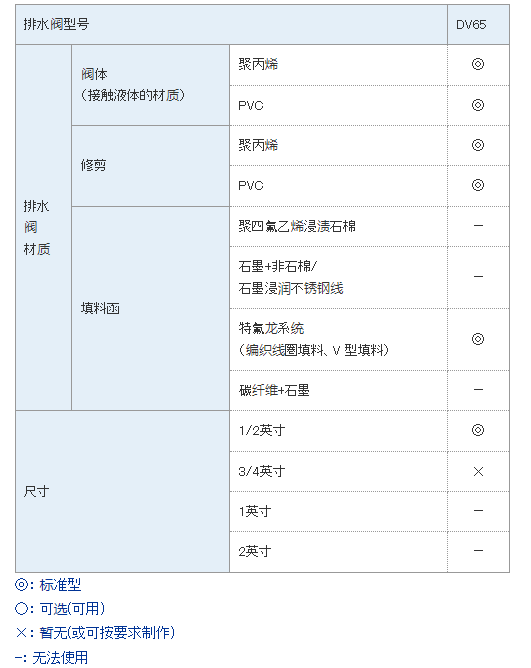Image resolution: width=531 pixels, height=668 pixels.
Task: Click the dash mark for 碳纤维+石墨
Action: point(478,389)
